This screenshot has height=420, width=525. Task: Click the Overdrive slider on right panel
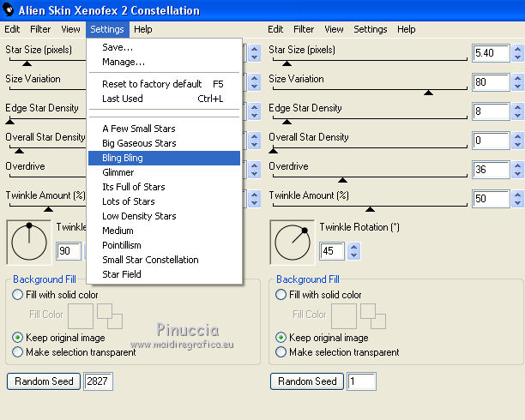tap(369, 179)
